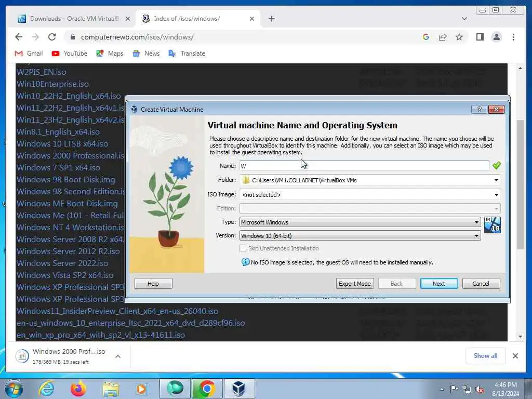Click the Windows 10 64-bit OS icon

[x=493, y=225]
